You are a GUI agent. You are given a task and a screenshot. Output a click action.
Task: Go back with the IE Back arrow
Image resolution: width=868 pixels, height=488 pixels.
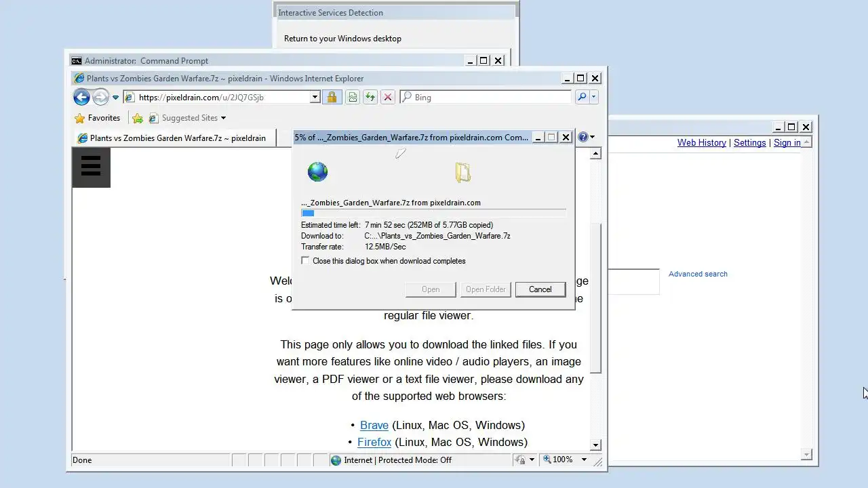(x=81, y=97)
